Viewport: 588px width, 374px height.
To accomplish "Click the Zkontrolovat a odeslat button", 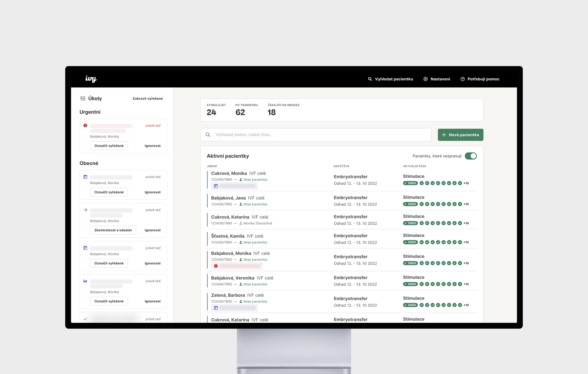I will (113, 230).
